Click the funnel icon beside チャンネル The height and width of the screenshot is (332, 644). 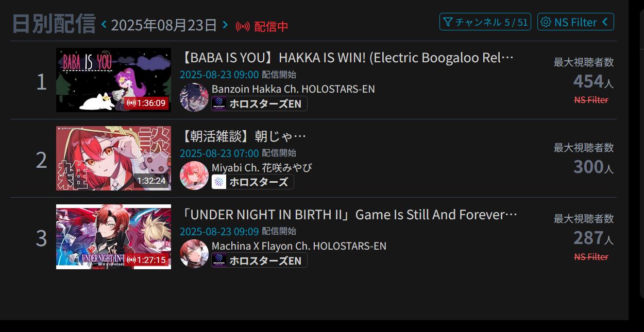(x=448, y=22)
